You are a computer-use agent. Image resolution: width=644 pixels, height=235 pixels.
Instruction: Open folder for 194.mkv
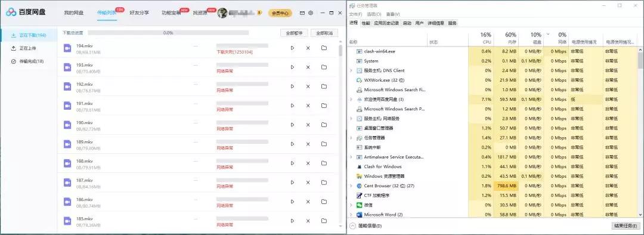[324, 48]
